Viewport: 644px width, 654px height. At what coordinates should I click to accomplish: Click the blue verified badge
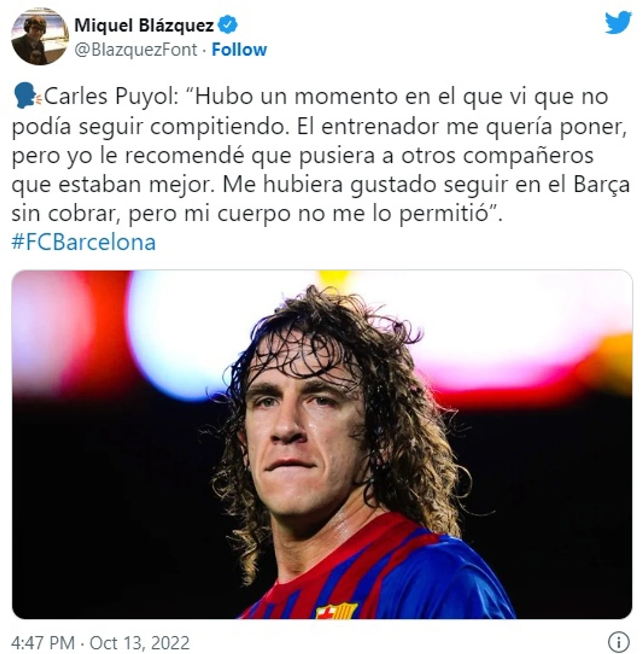pyautogui.click(x=228, y=25)
